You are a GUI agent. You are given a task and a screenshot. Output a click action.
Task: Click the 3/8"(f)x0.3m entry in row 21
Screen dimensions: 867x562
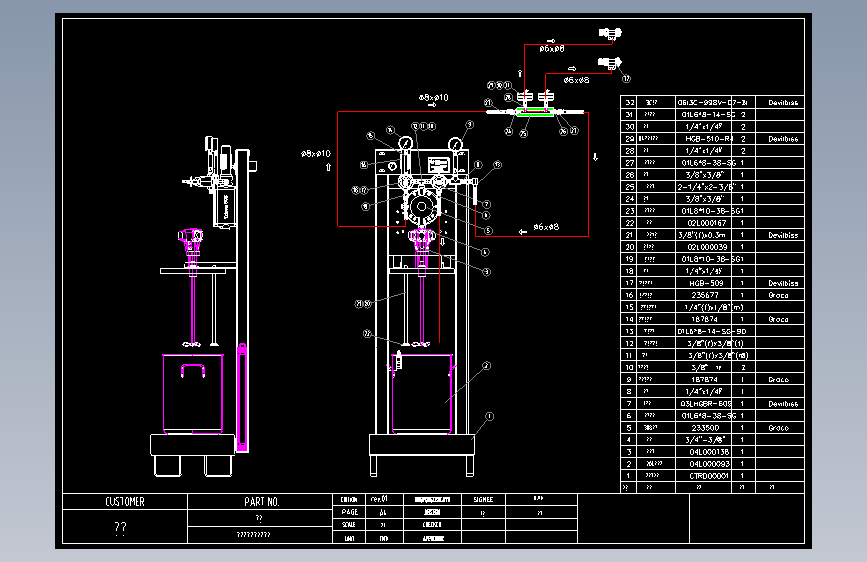702,235
